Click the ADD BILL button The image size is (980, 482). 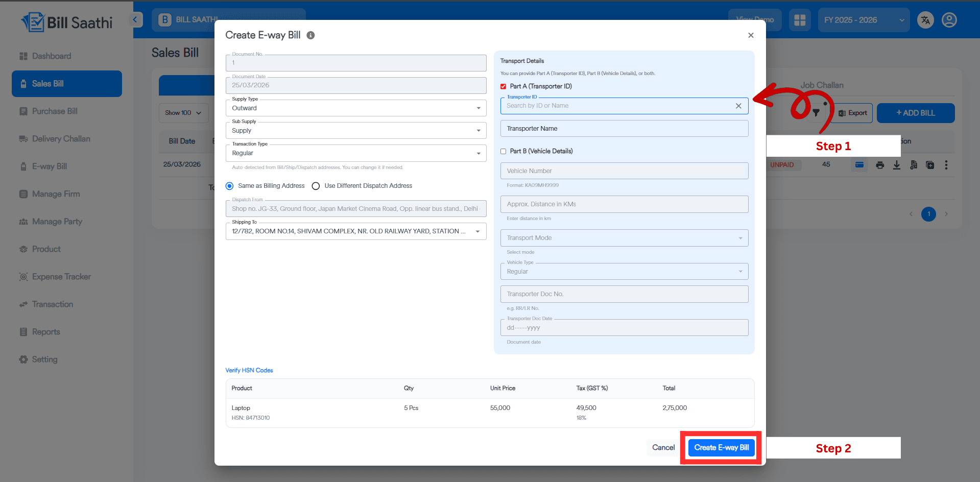(x=916, y=113)
